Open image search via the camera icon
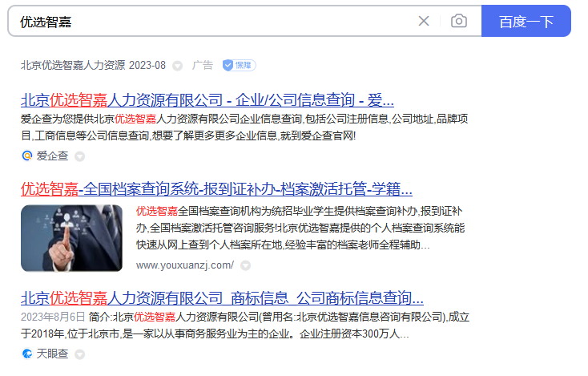The width and height of the screenshot is (588, 376). pyautogui.click(x=459, y=21)
